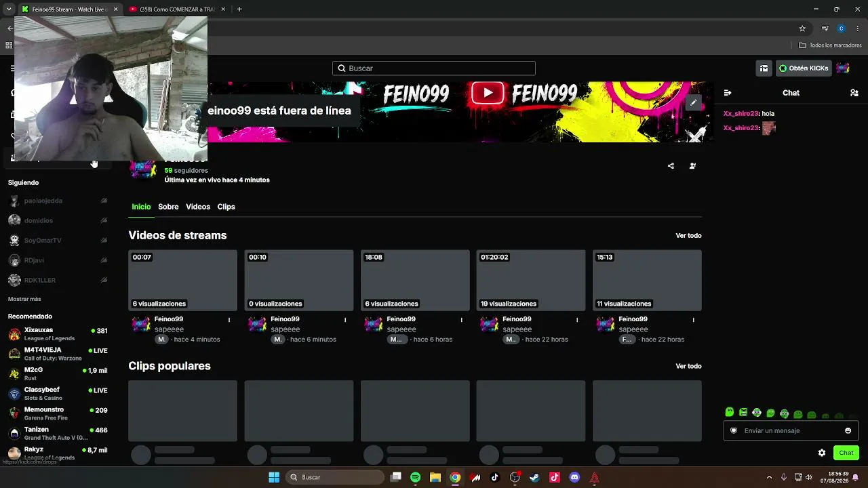Viewport: 868px width, 488px height.
Task: Open the chat identity badge icon
Action: pyautogui.click(x=734, y=430)
